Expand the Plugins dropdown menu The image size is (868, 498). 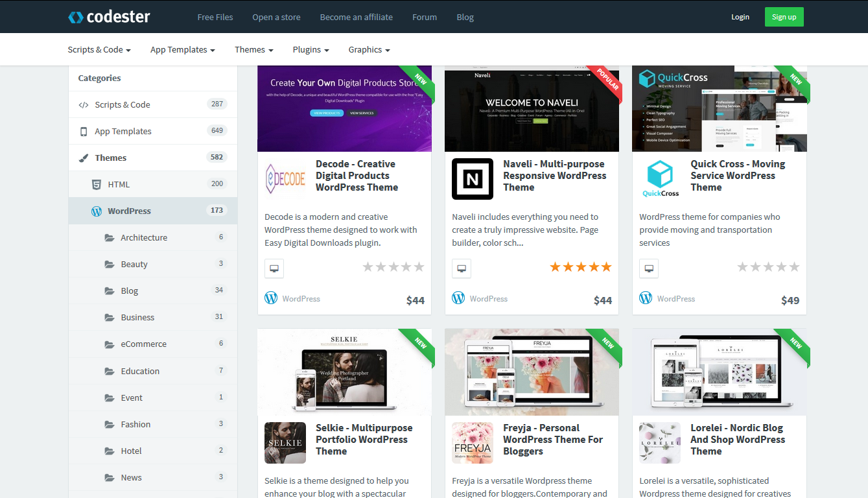coord(311,49)
